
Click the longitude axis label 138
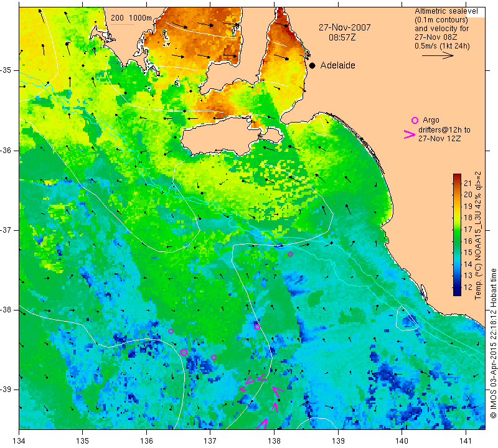click(x=274, y=441)
